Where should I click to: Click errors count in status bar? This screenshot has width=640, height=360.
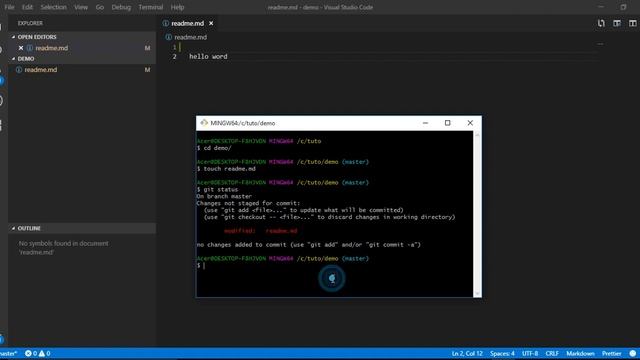point(31,353)
